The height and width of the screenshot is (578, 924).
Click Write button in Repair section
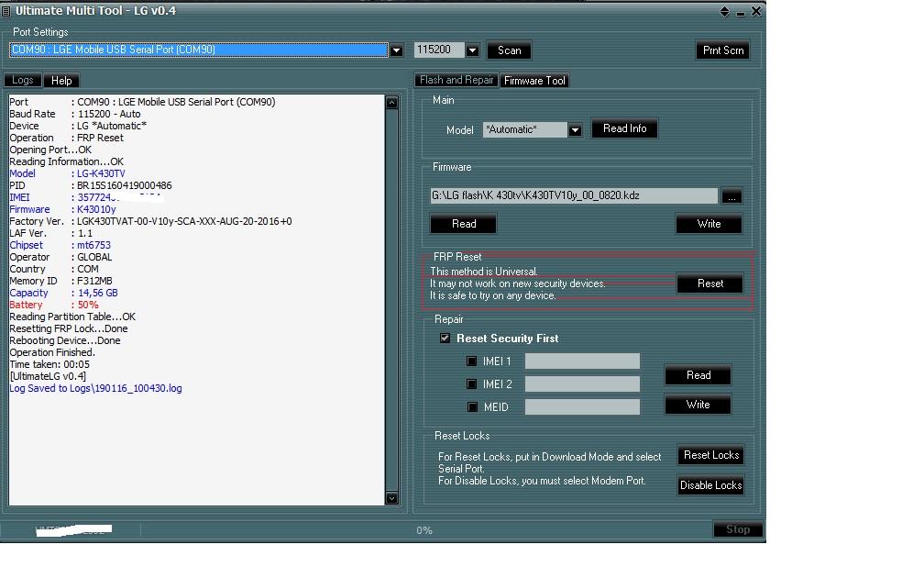[x=698, y=405]
